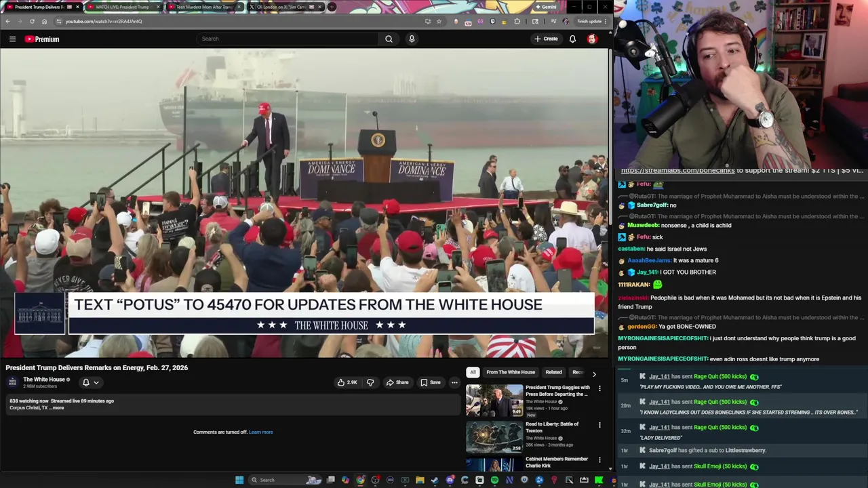This screenshot has height=488, width=868.
Task: Open the Windows Start menu
Action: point(239,480)
